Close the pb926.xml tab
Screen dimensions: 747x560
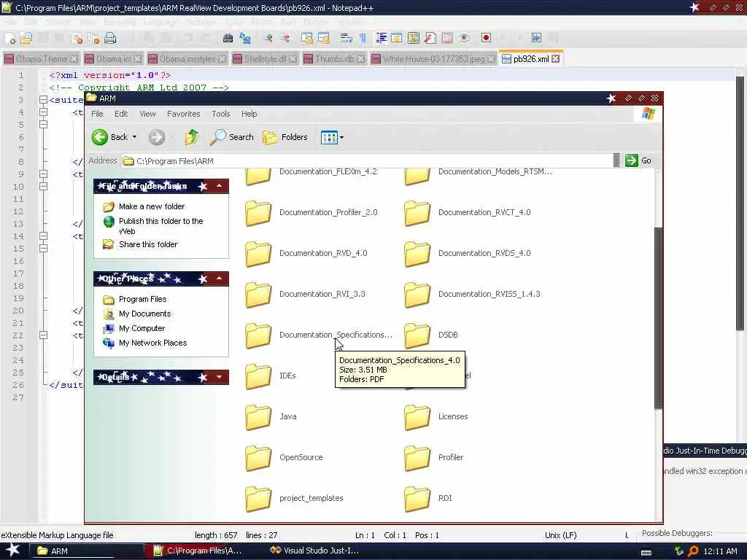click(555, 58)
